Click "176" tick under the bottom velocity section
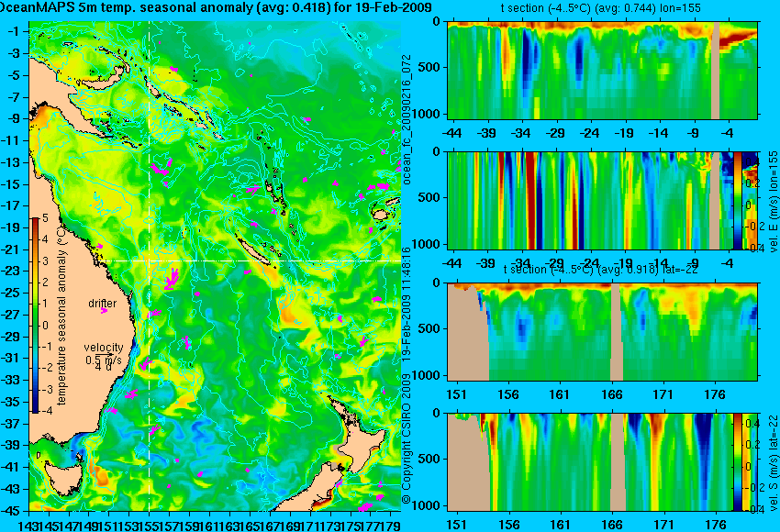This screenshot has height=532, width=780. coord(716,525)
